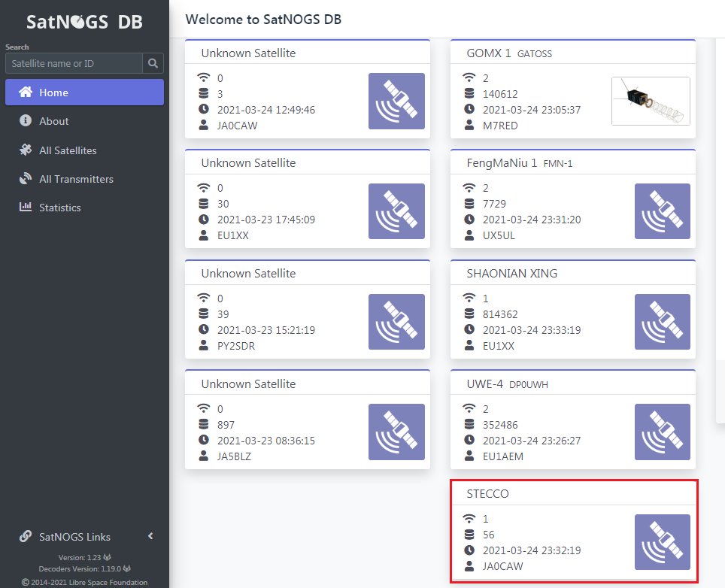Click the All Satellites satellite icon
Viewport: 725px width, 588px height.
tap(26, 150)
